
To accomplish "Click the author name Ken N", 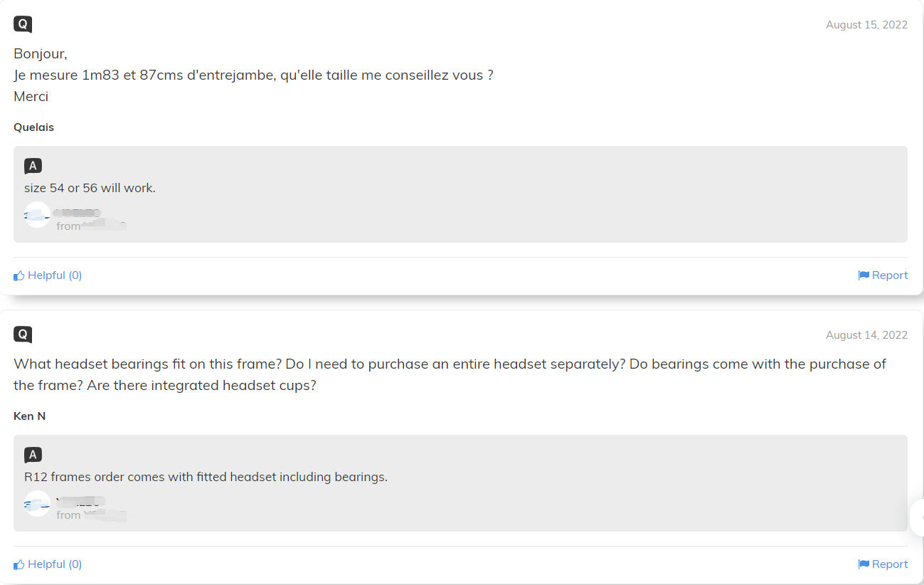I will 30,416.
